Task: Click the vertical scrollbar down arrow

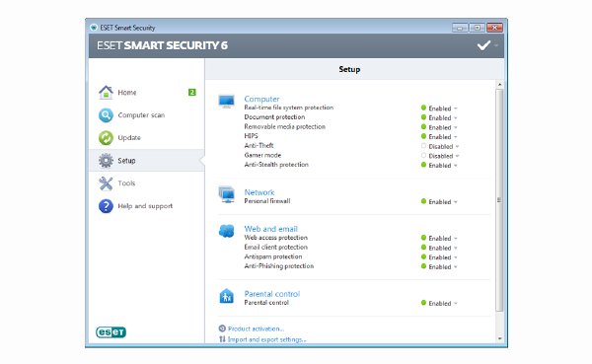Action: point(500,338)
